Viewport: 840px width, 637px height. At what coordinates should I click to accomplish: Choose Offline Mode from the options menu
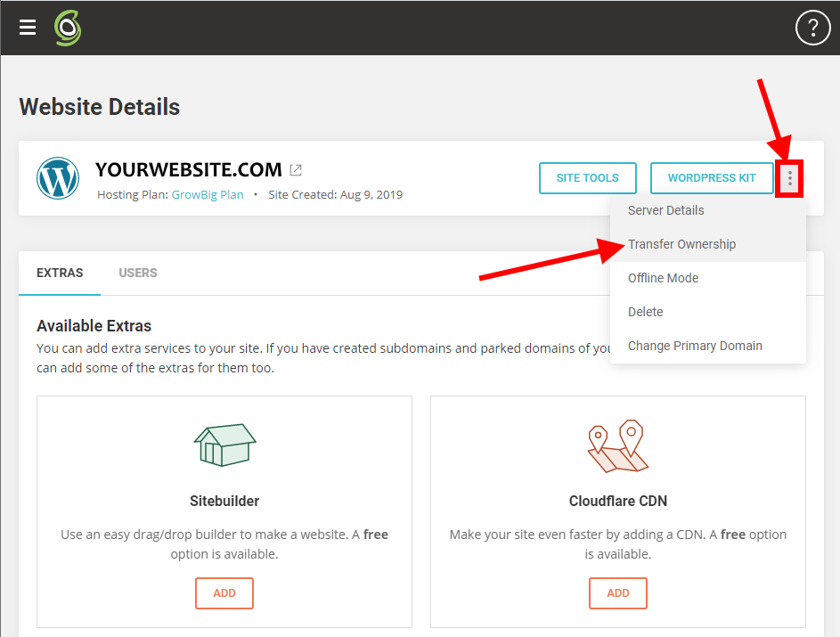pos(663,278)
